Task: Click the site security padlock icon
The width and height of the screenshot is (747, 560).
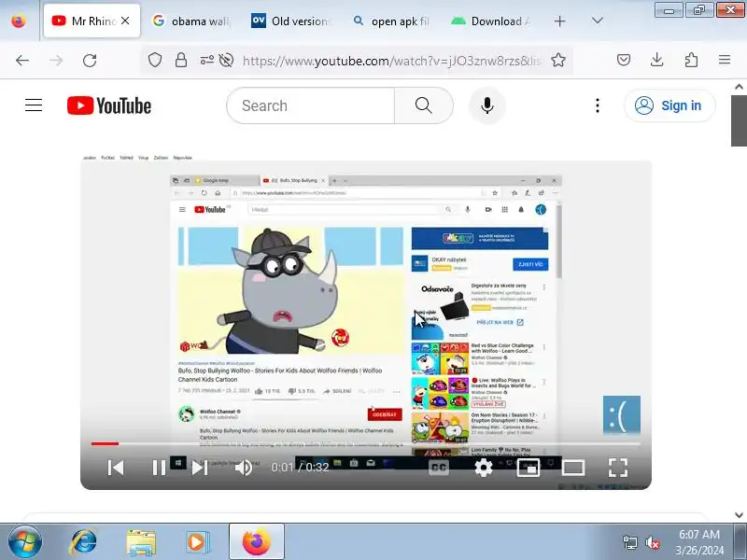Action: [180, 60]
